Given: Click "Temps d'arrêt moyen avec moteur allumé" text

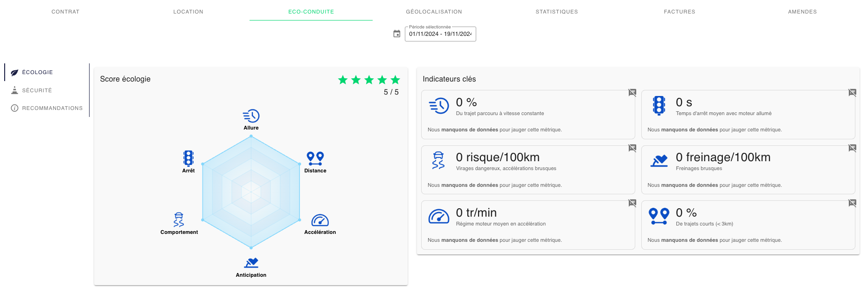Looking at the screenshot, I should click(723, 113).
